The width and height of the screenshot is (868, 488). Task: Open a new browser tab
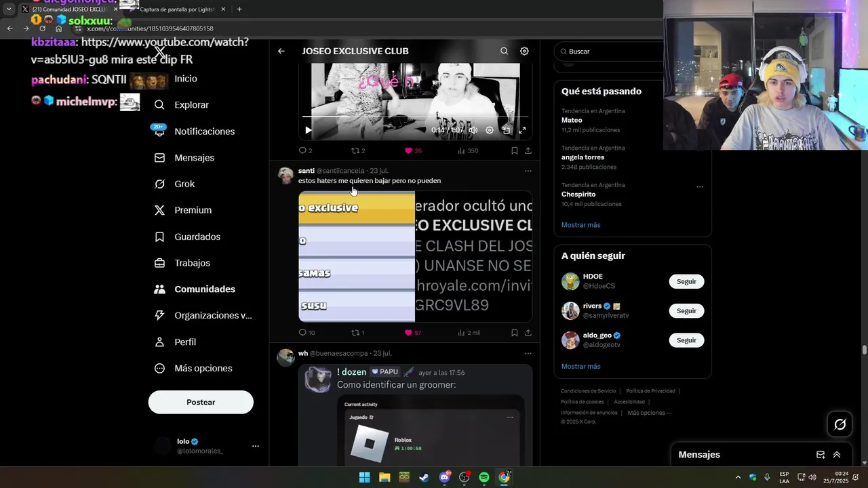pos(239,9)
